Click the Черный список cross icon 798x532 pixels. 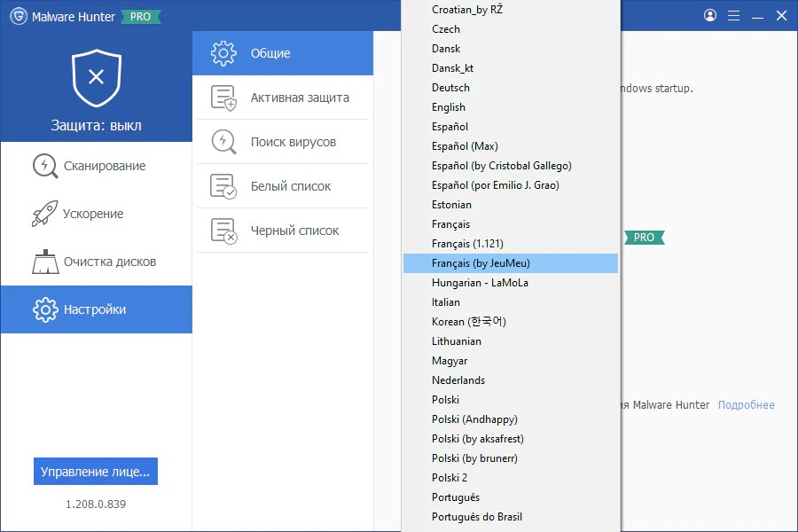[223, 231]
